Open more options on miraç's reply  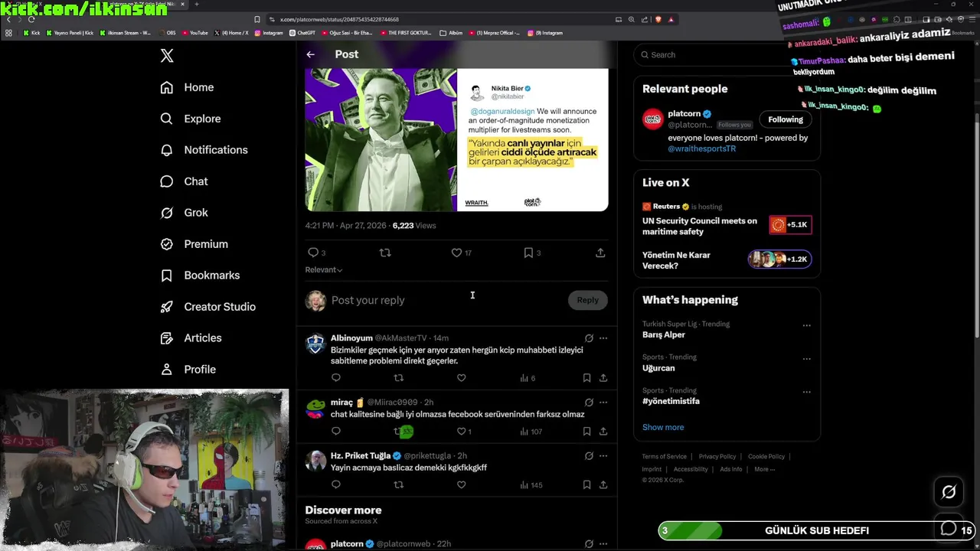pos(603,403)
